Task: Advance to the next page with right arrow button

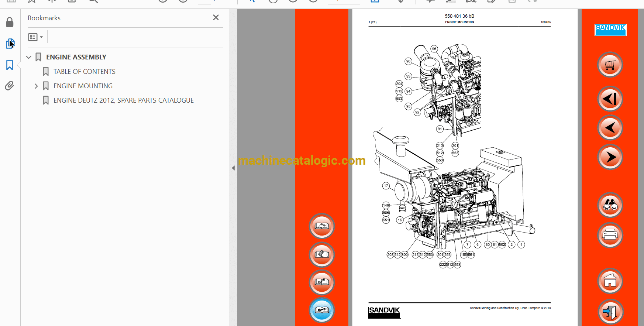Action: [x=610, y=157]
